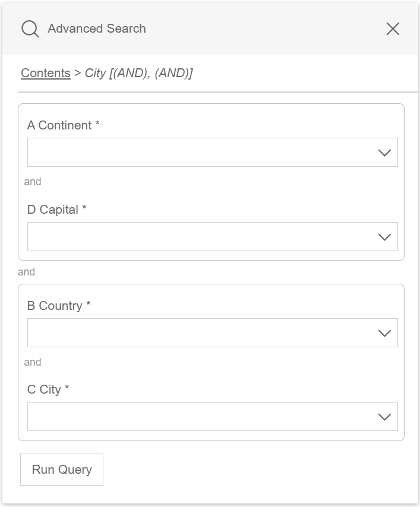Click inside the B Country input field
Viewport: 420px width, 507px height.
178,332
